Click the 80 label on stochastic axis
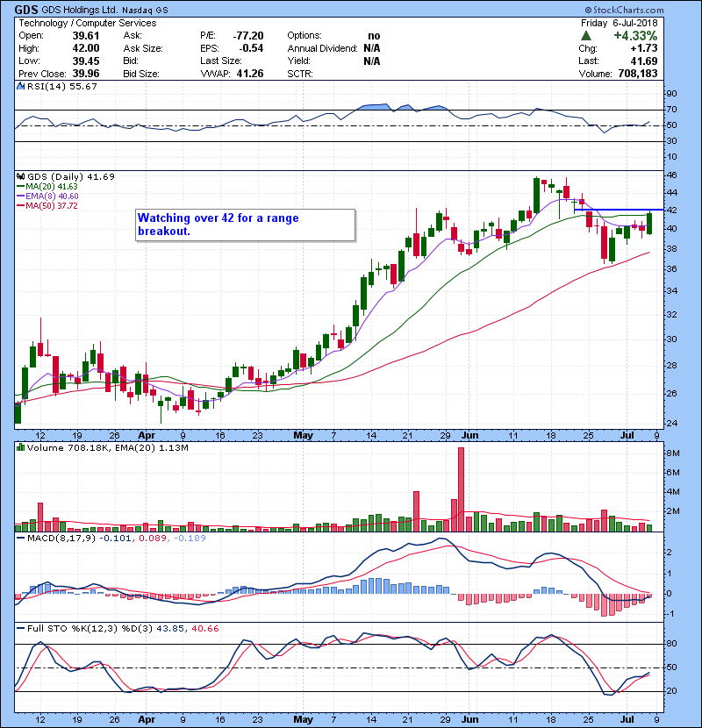This screenshot has height=728, width=702. 672,644
